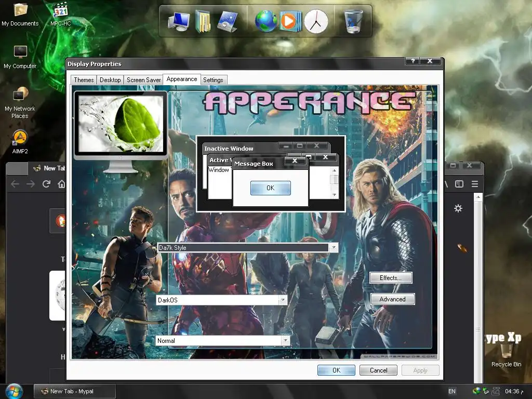Switch to the Screen Saver tab
The height and width of the screenshot is (399, 532).
click(143, 79)
